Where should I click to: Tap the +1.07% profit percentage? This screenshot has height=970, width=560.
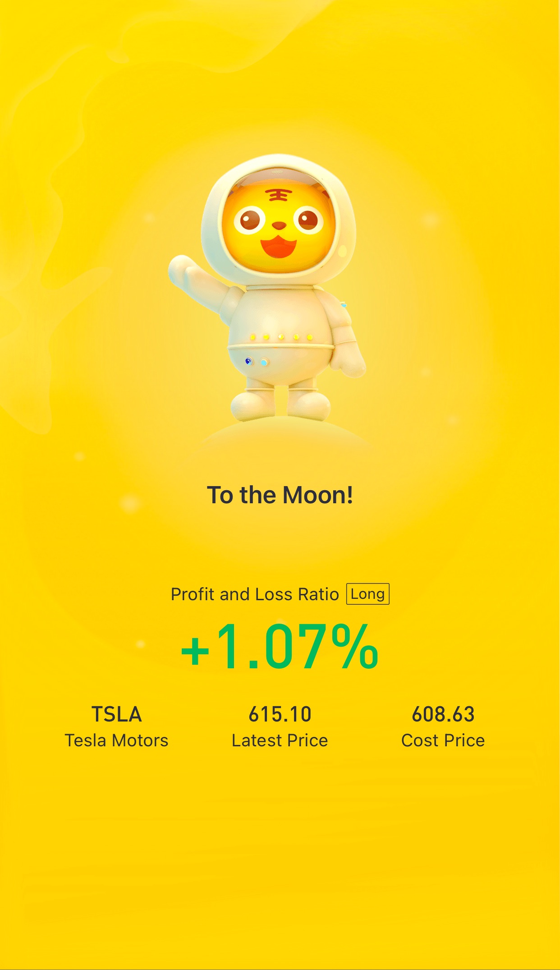click(280, 646)
